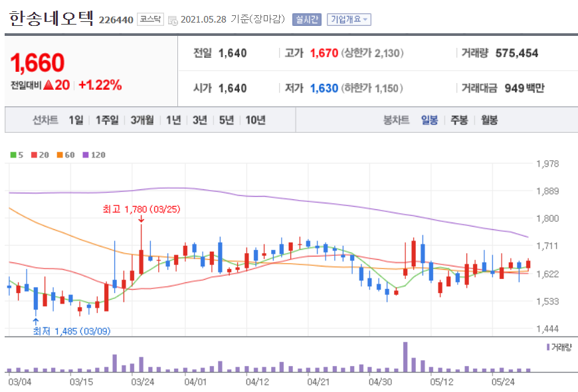Switch to the 3개월 line chart
The image size is (578, 392).
(x=142, y=120)
